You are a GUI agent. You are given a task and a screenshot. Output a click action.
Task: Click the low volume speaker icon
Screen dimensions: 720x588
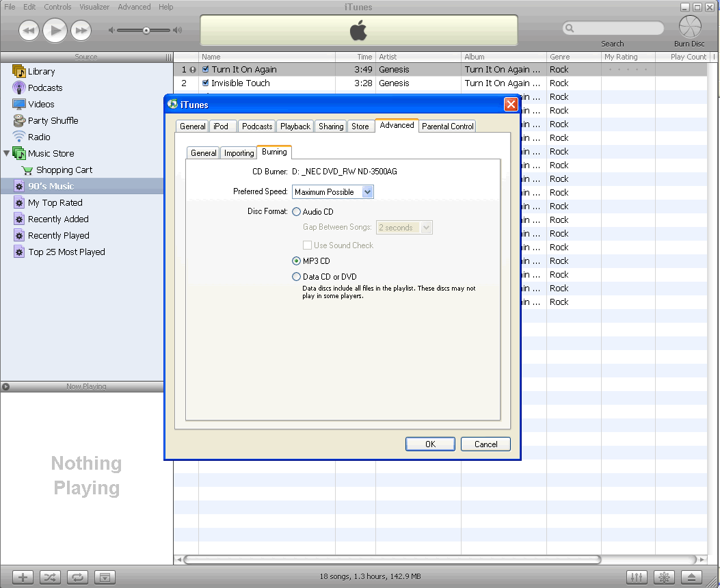(x=111, y=30)
